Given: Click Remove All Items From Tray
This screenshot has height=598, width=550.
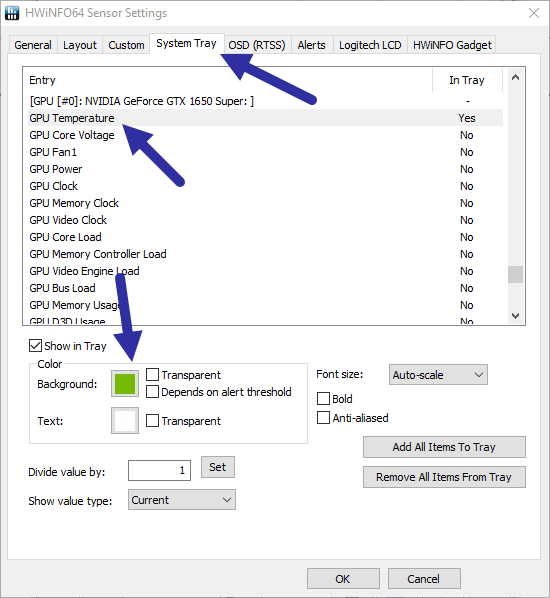Looking at the screenshot, I should 444,477.
